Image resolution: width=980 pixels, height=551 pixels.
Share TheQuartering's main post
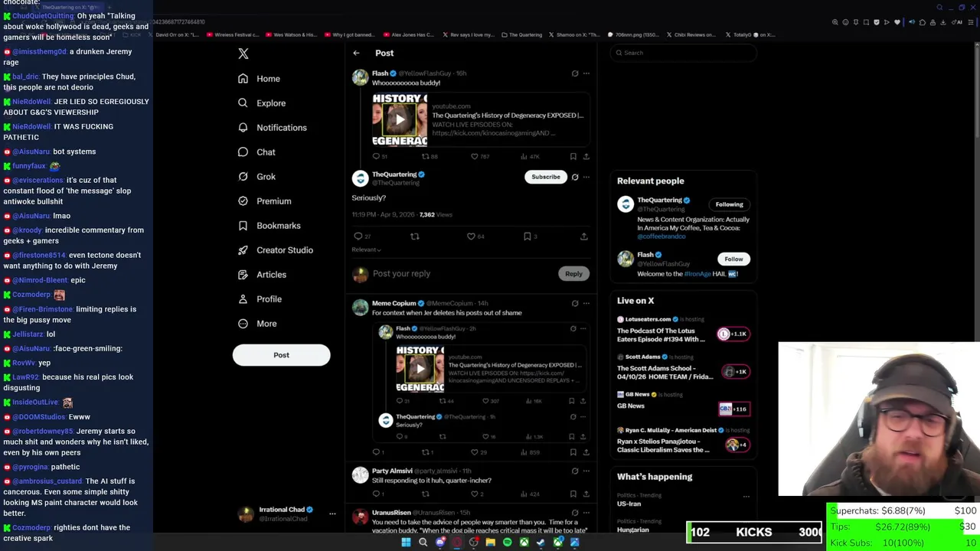tap(583, 236)
